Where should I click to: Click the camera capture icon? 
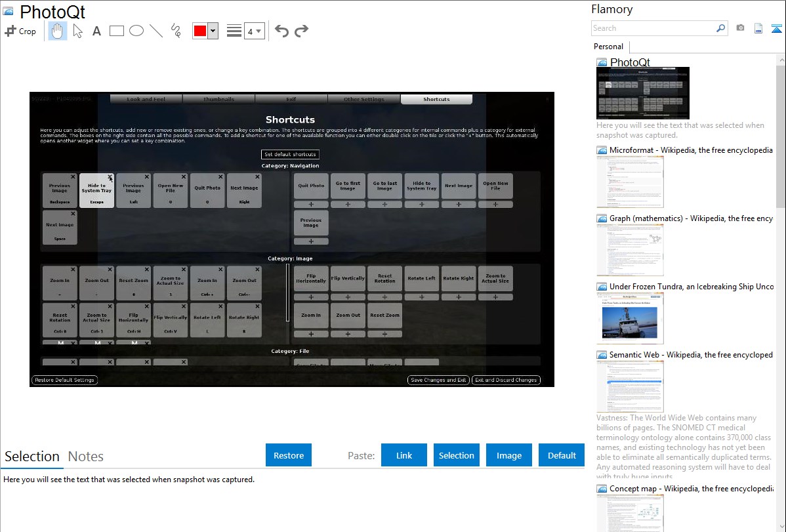(x=740, y=28)
